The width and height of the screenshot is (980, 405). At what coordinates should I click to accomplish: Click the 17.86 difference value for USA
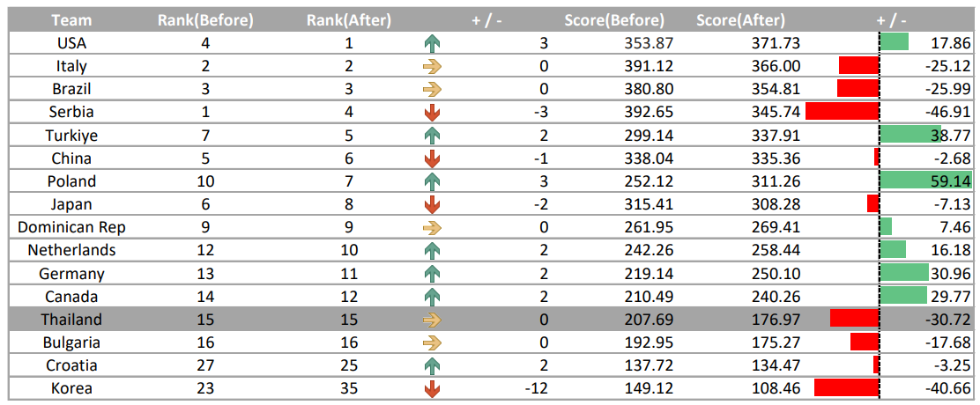[x=951, y=43]
